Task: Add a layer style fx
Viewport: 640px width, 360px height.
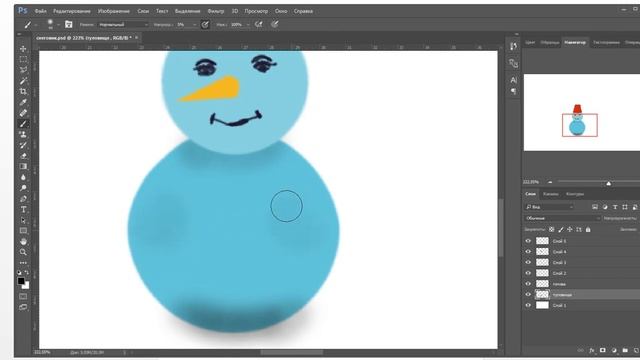Action: (592, 350)
